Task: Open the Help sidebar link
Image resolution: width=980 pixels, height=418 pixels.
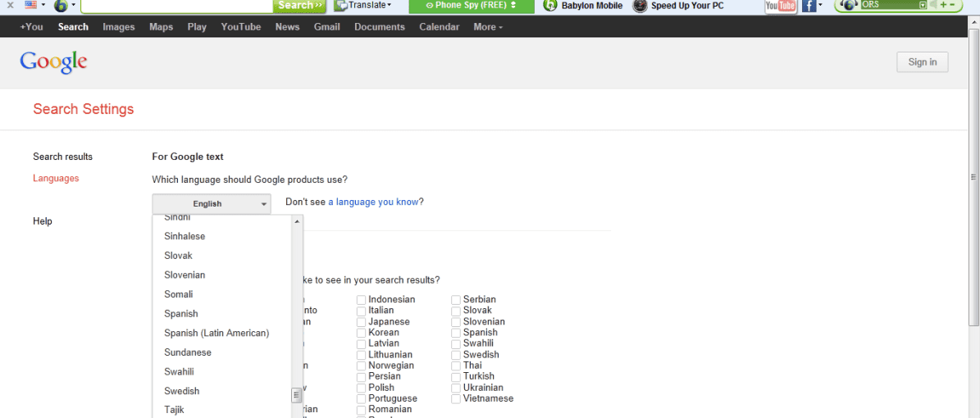Action: [43, 221]
